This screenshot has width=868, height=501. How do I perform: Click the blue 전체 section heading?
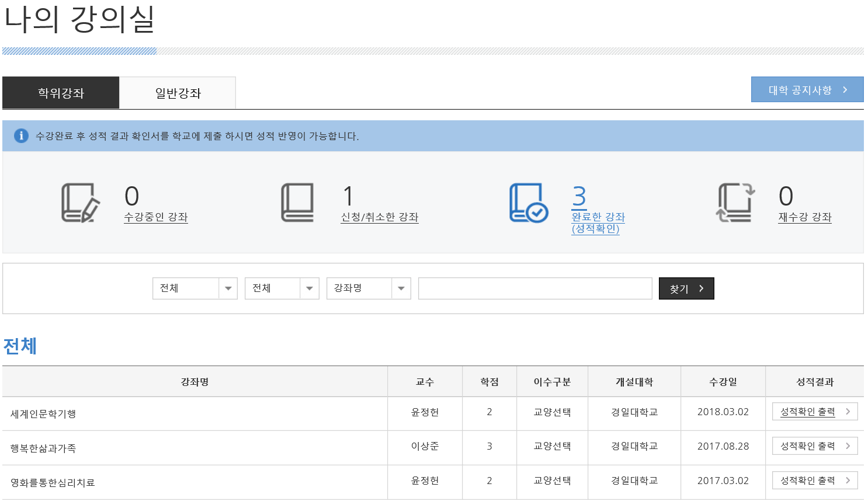20,346
